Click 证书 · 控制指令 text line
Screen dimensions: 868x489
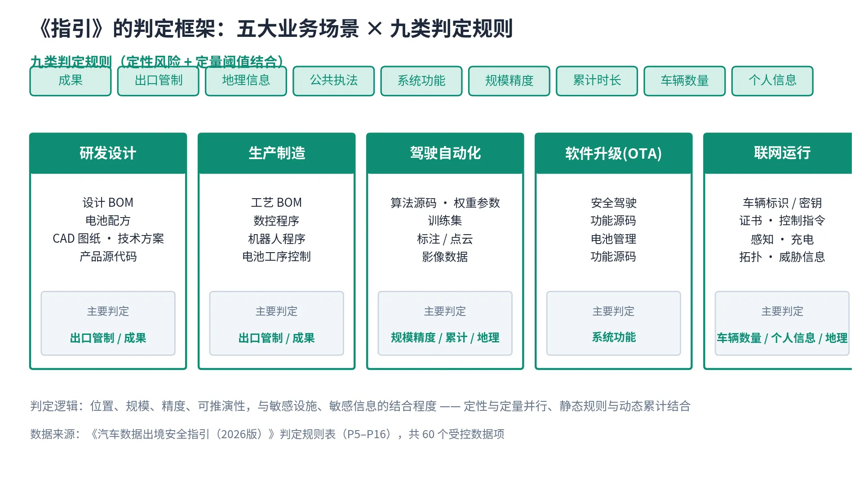[x=782, y=221]
